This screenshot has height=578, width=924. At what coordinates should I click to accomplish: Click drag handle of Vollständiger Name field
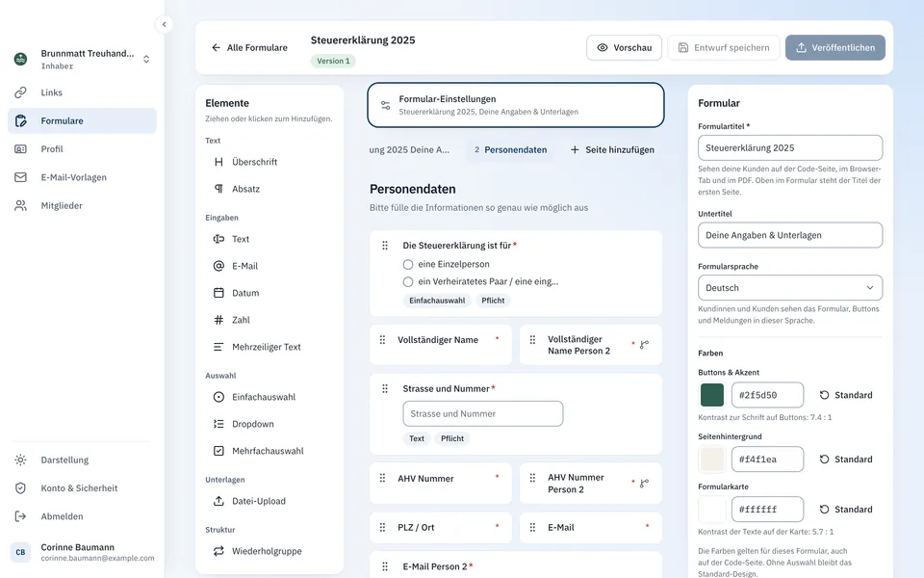pyautogui.click(x=382, y=340)
